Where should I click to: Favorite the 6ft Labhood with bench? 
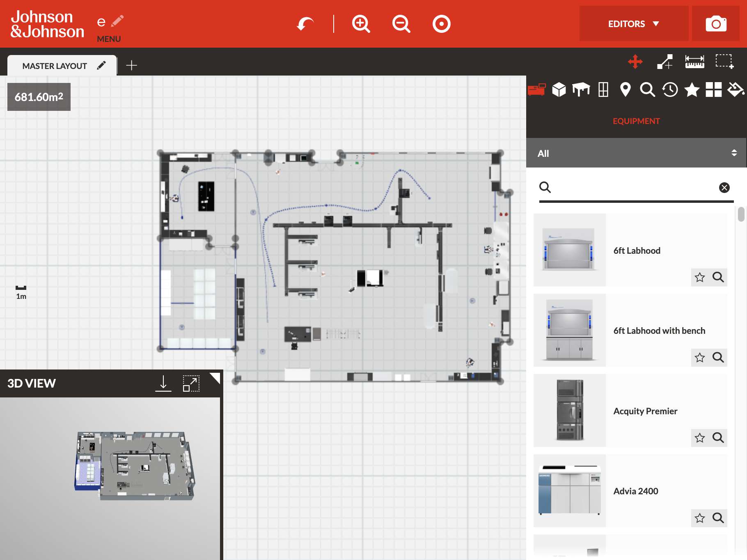[700, 358]
